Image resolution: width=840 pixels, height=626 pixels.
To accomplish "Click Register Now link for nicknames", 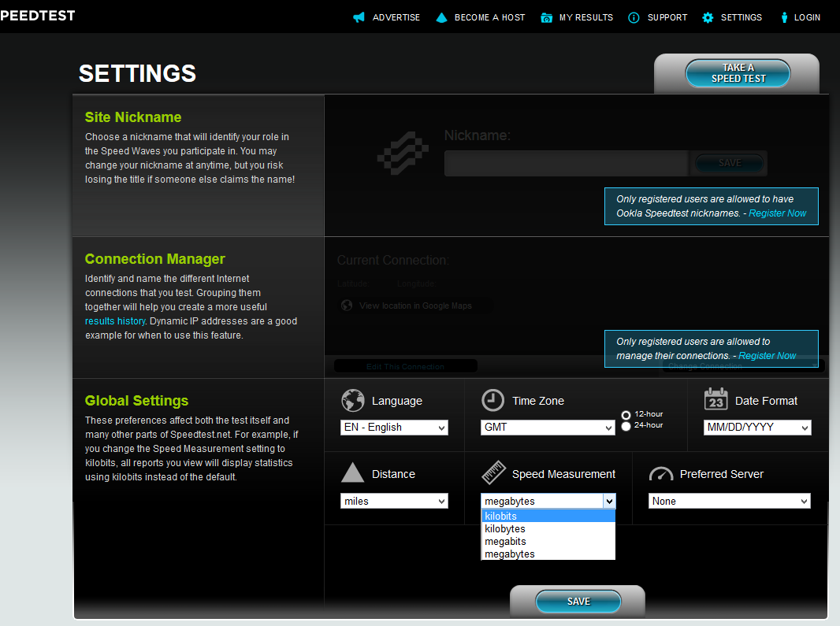I will (777, 213).
